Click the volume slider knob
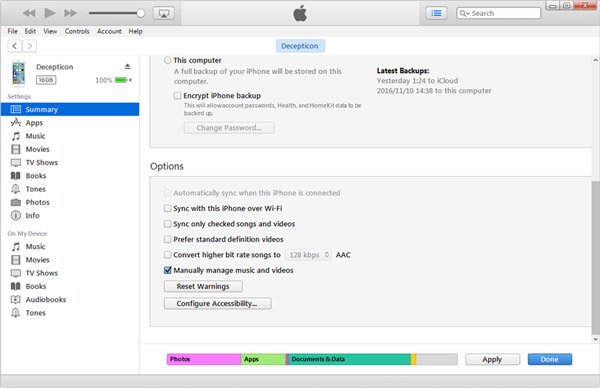The width and height of the screenshot is (600, 388). point(141,13)
